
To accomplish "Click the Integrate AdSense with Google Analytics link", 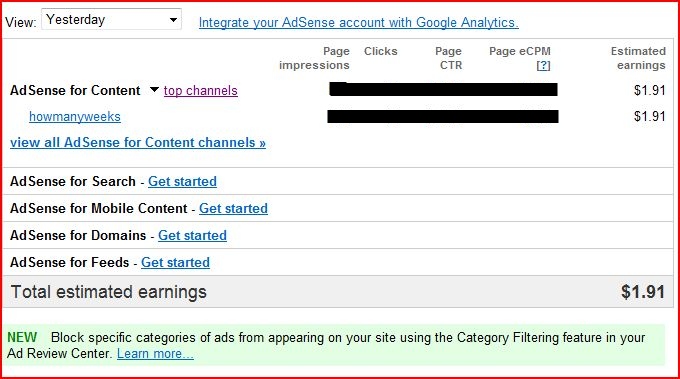I will [x=359, y=23].
